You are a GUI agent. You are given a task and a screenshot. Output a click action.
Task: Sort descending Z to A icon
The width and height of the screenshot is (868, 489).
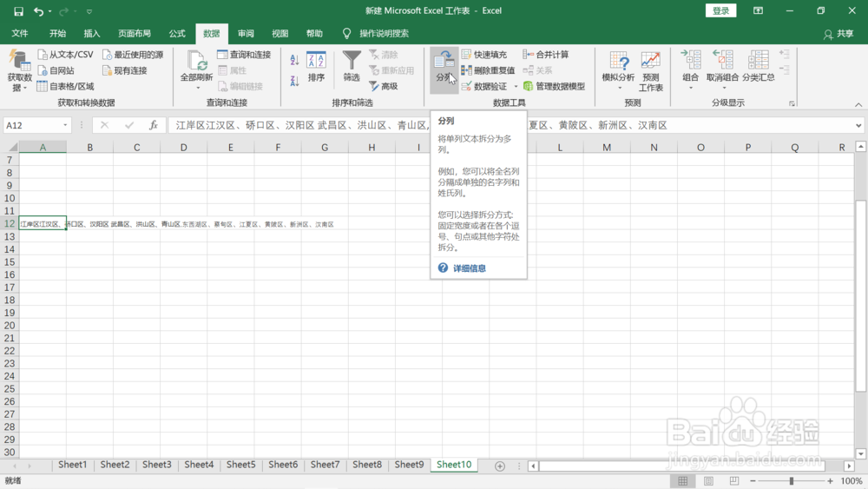pyautogui.click(x=294, y=81)
